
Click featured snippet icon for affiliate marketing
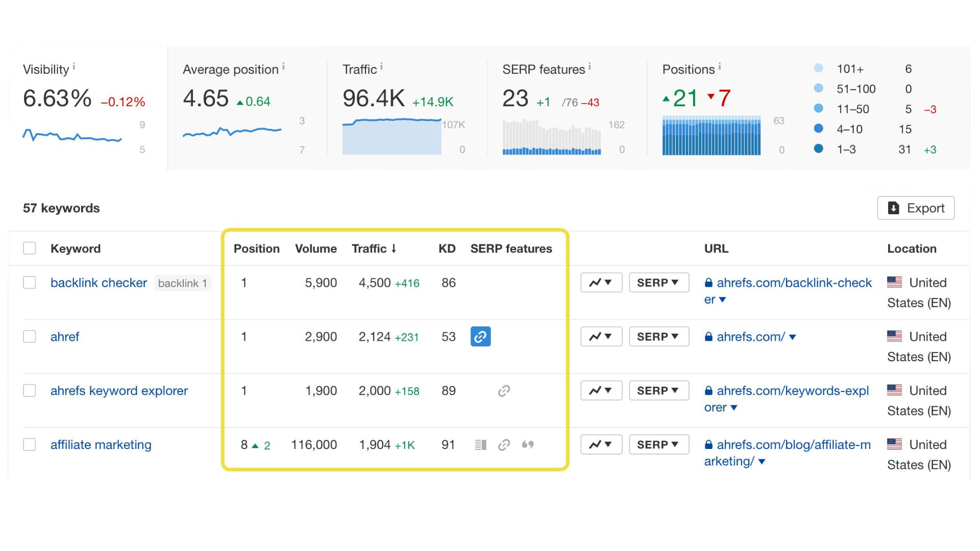pyautogui.click(x=480, y=445)
